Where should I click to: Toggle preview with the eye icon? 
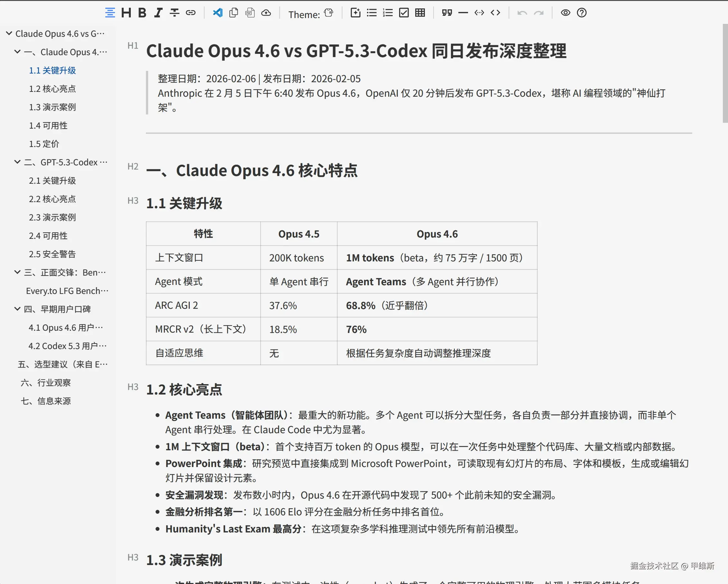coord(565,13)
